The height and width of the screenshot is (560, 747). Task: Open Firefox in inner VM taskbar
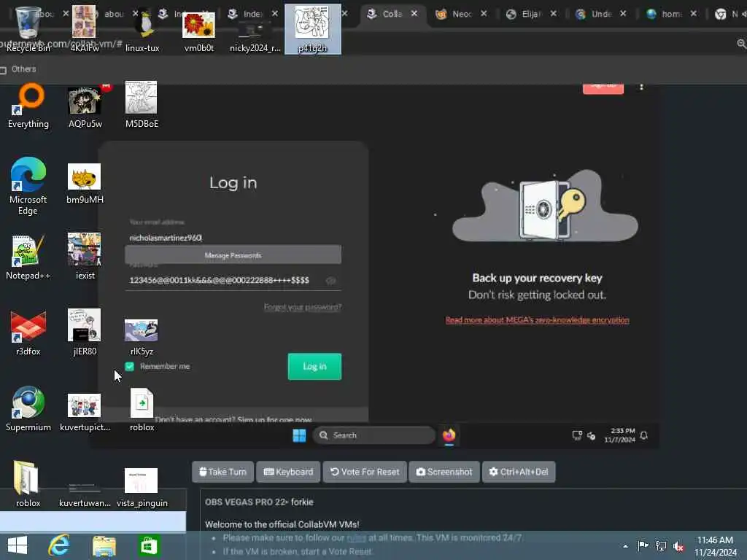[x=449, y=435]
